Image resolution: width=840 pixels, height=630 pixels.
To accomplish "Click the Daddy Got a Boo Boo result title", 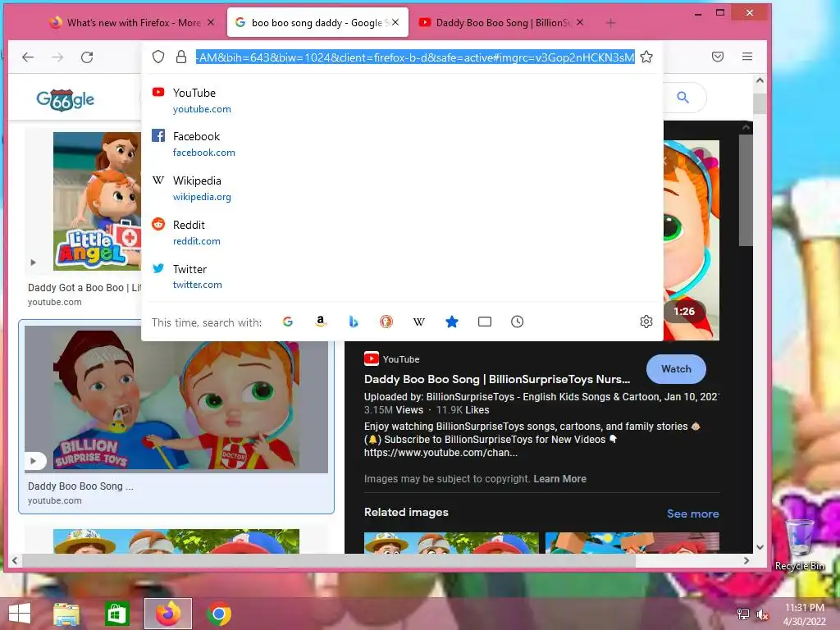I will [84, 288].
